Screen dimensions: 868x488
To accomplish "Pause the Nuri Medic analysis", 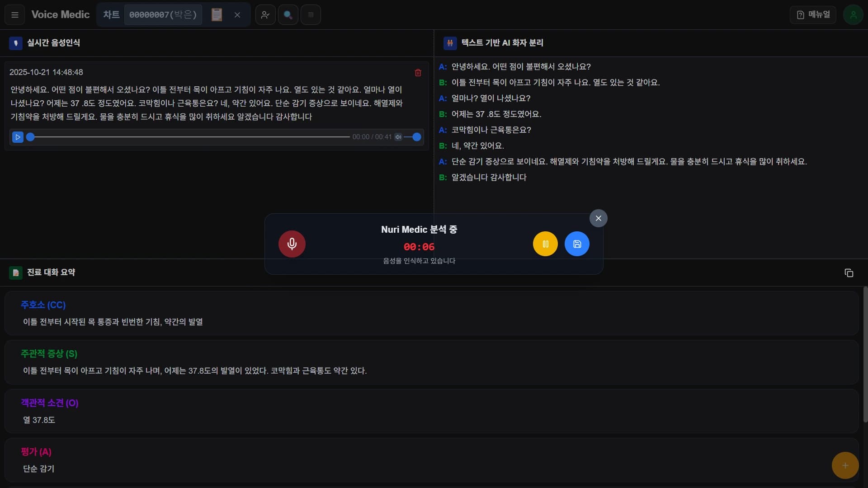I will click(545, 244).
